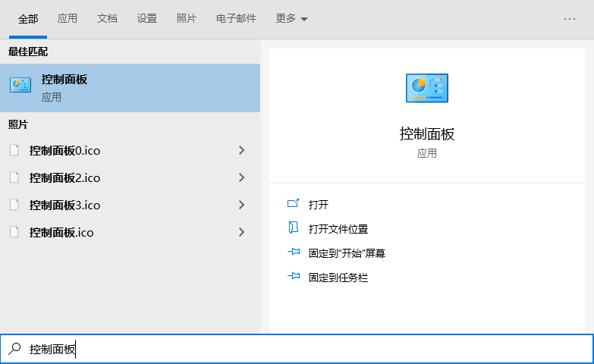The height and width of the screenshot is (364, 594).
Task: Switch to the 全部 tab
Action: pos(28,18)
